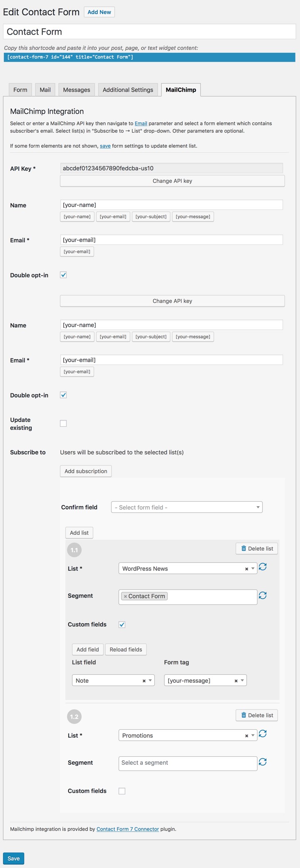Image resolution: width=300 pixels, height=868 pixels.
Task: Reload lists icon next to WordPress News
Action: click(263, 567)
